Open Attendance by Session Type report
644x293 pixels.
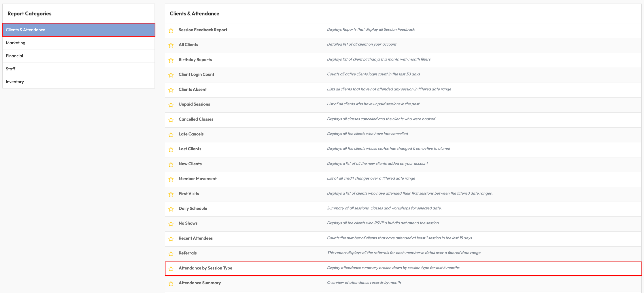tap(205, 268)
